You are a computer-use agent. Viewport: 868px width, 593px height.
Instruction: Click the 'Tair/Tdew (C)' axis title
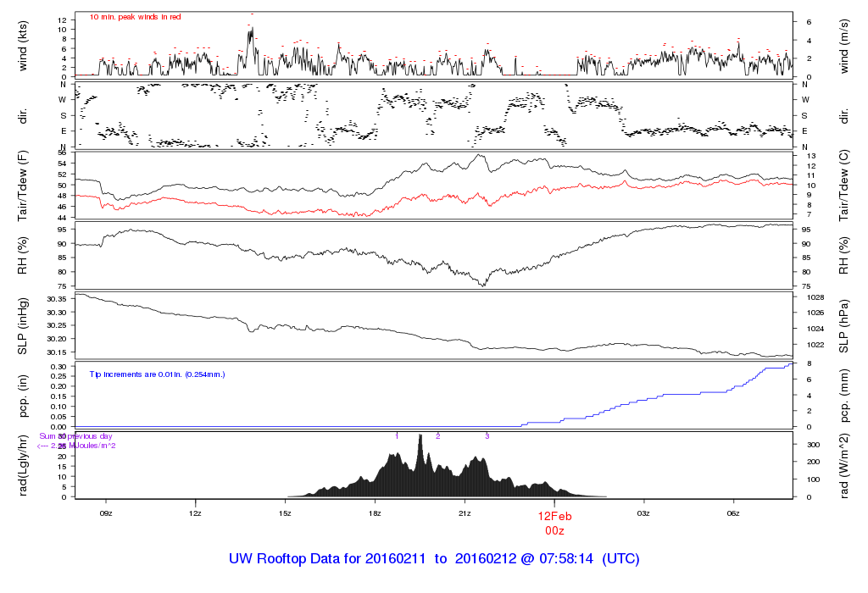(x=843, y=186)
